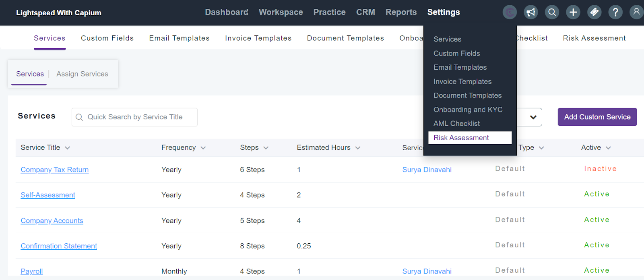The width and height of the screenshot is (644, 280).
Task: Open the announcements megaphone icon
Action: click(x=531, y=12)
